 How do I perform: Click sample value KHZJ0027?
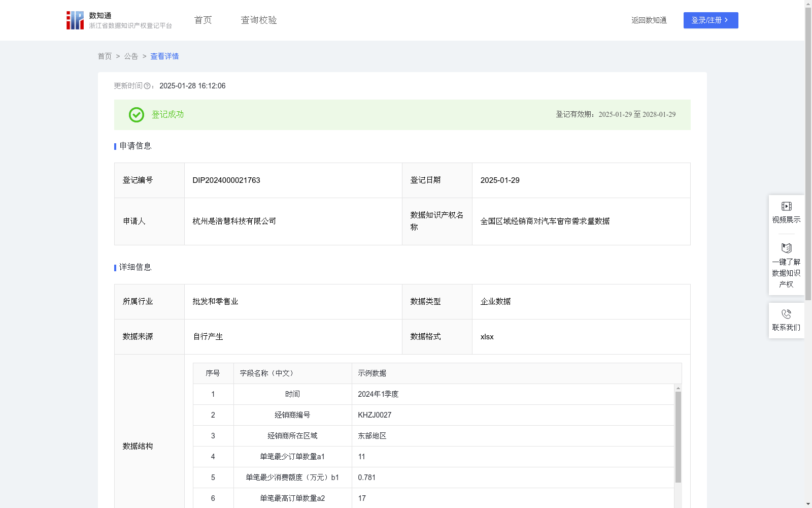click(x=375, y=415)
